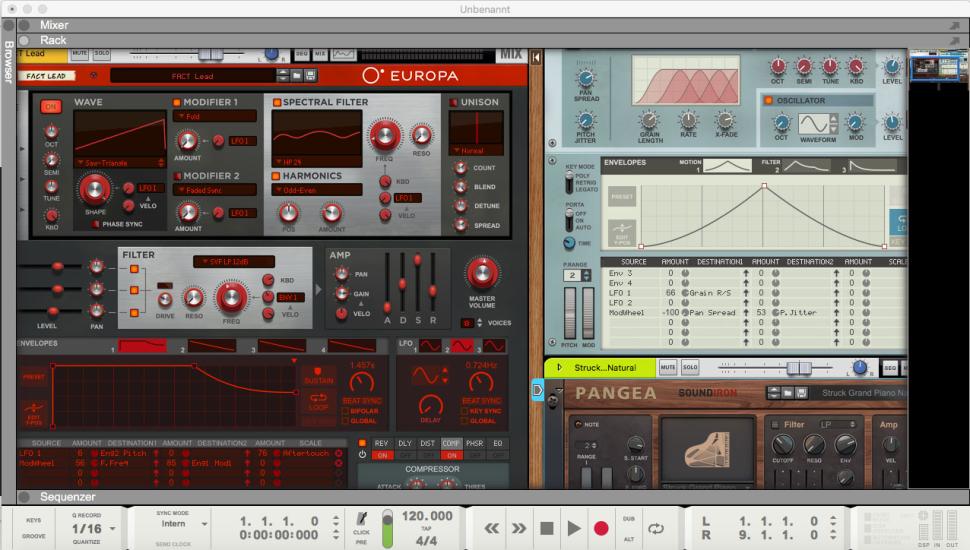Click the Pan Spread knob
This screenshot has height=550, width=970.
[585, 79]
